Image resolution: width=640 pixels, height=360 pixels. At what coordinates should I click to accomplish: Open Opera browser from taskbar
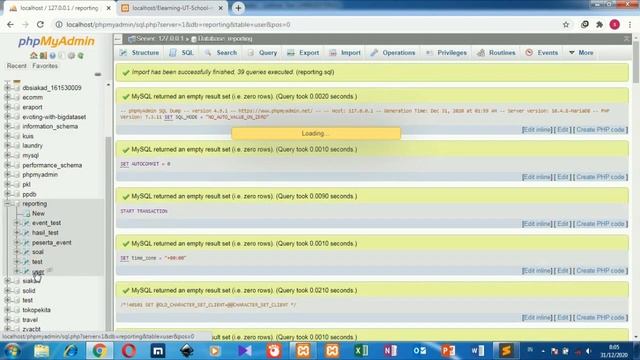(129, 351)
